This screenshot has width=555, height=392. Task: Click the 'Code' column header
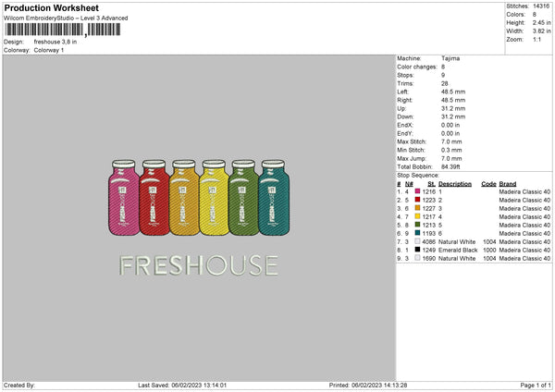[488, 184]
